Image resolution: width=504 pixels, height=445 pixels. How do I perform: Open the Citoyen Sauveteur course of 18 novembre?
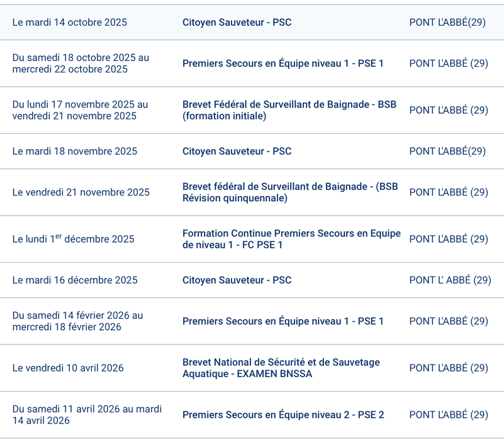(237, 151)
